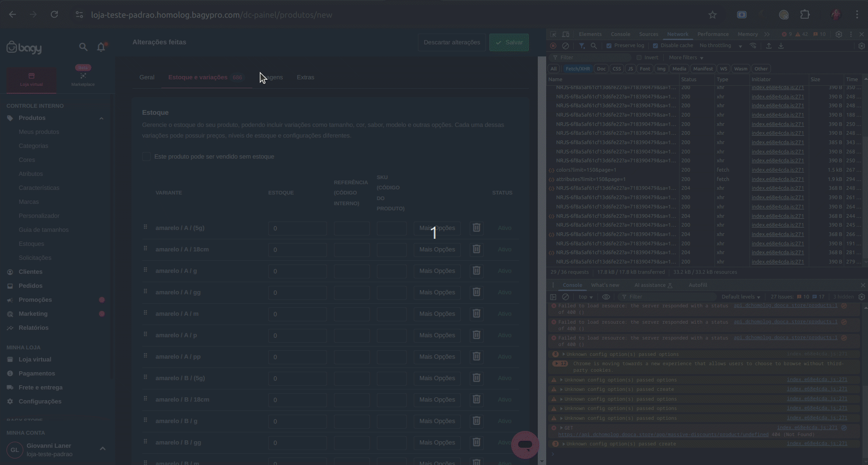The width and height of the screenshot is (868, 465).
Task: Click the stock input for amarelo / A / 18cm
Action: (x=297, y=250)
